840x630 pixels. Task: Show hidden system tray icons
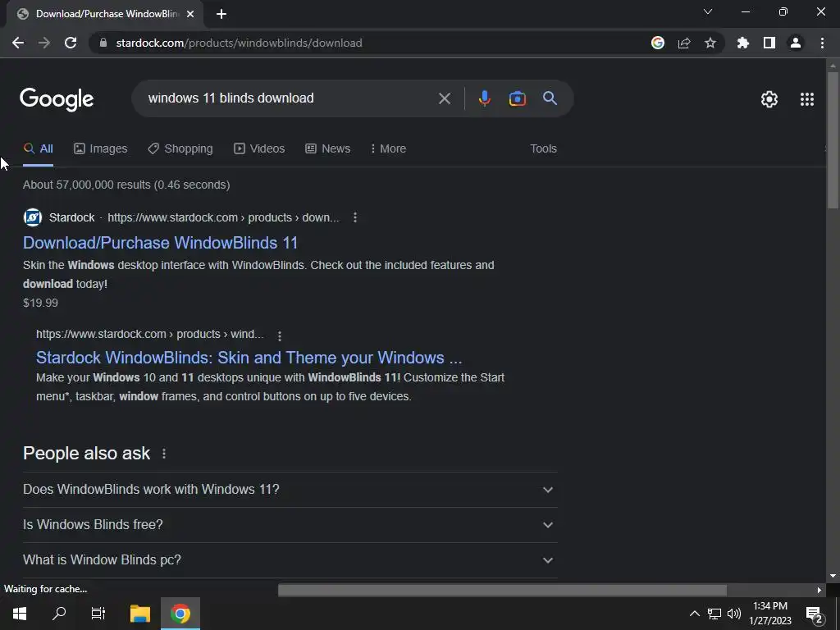694,614
